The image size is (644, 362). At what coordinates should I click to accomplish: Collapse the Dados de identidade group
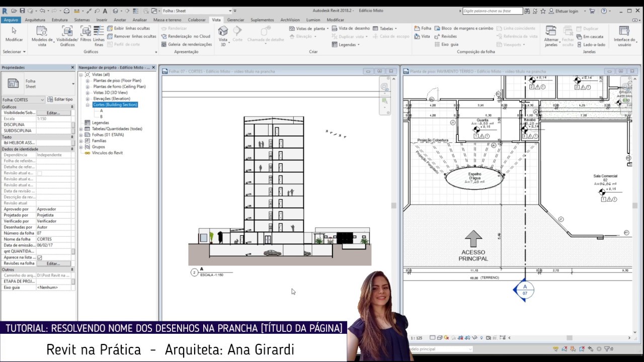pyautogui.click(x=72, y=149)
